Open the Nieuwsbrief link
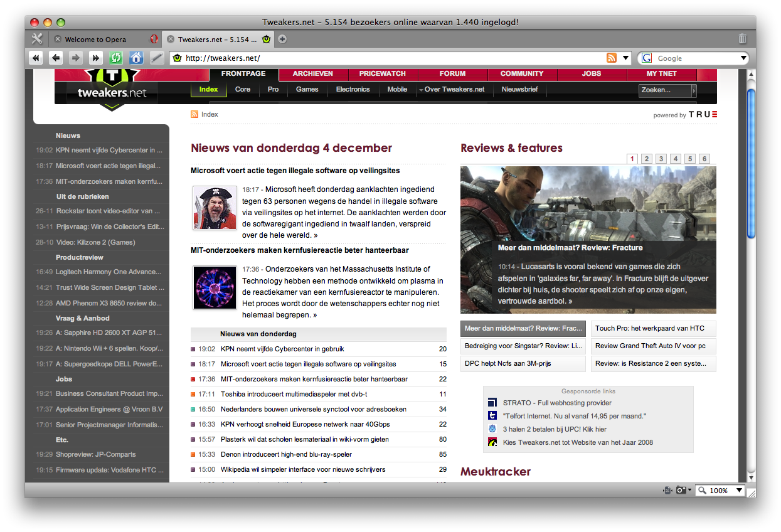781x532 pixels. coord(519,90)
